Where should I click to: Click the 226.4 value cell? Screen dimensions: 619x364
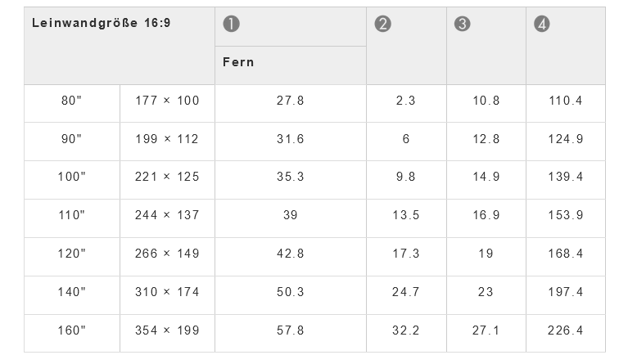565,330
